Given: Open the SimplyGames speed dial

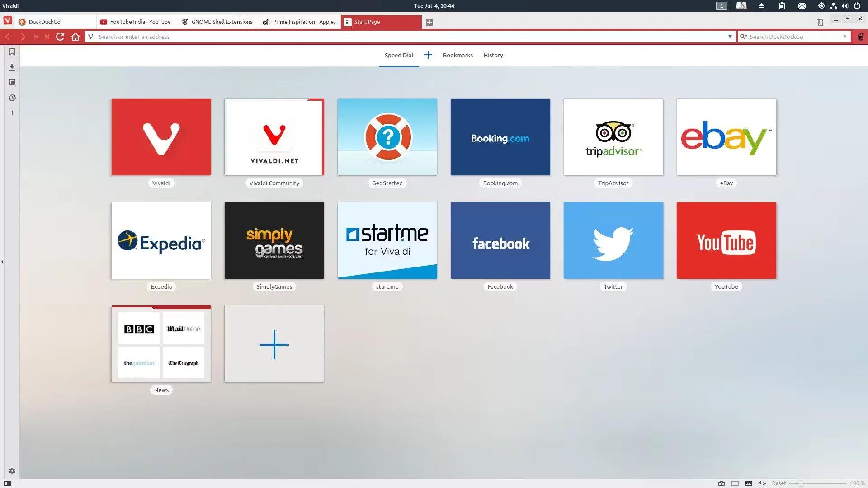Looking at the screenshot, I should pos(274,240).
